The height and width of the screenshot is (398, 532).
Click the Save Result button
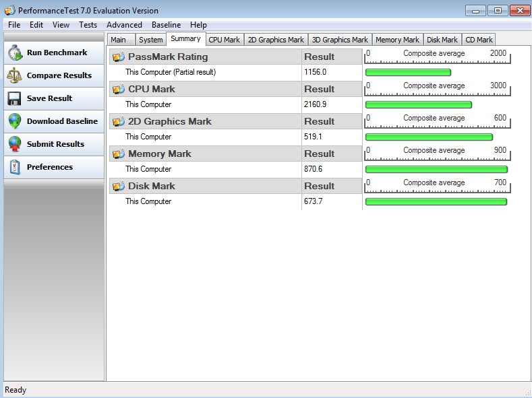click(x=54, y=98)
